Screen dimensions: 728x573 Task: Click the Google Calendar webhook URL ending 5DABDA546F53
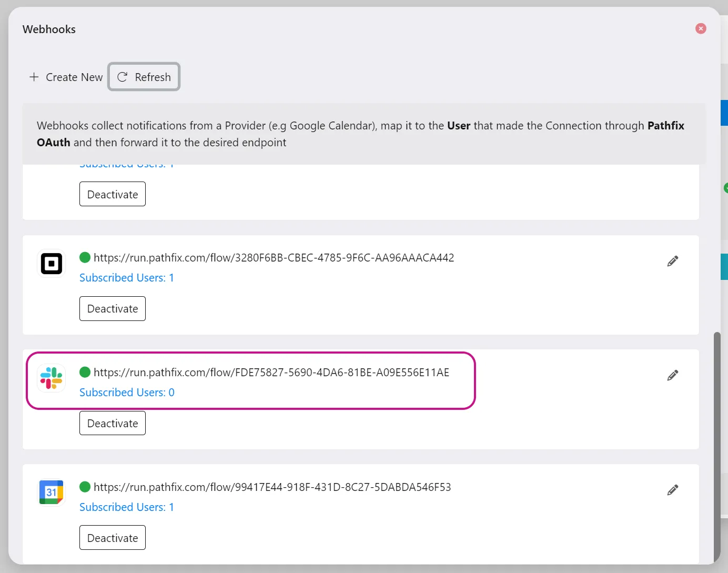tap(272, 487)
